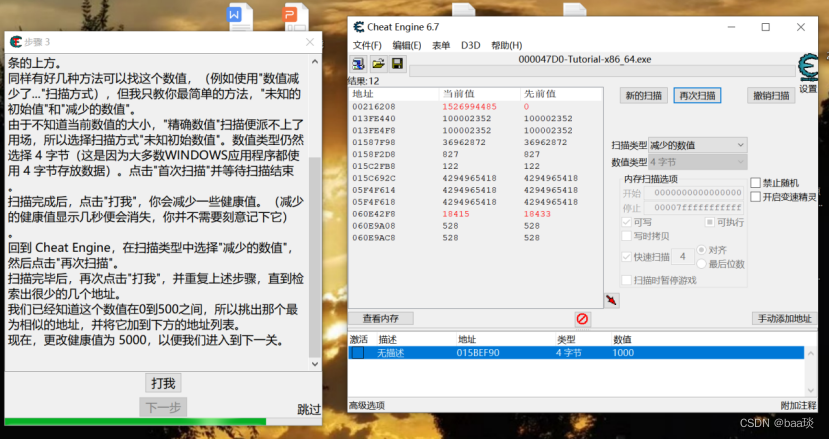This screenshot has height=439, width=830.
Task: Click the 地址 column header in results
Action: tap(394, 94)
